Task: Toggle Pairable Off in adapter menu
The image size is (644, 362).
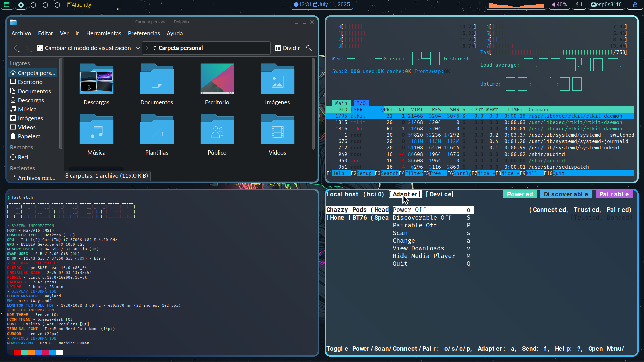Action: coord(433,225)
